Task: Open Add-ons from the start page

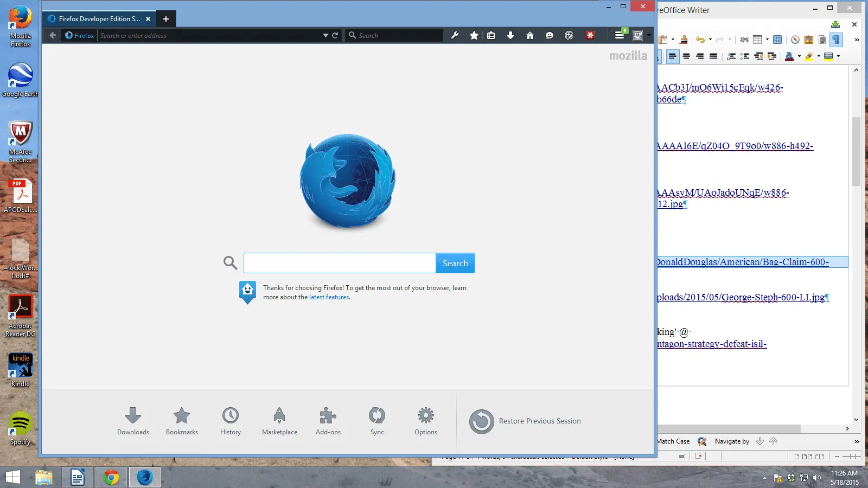Action: click(328, 421)
